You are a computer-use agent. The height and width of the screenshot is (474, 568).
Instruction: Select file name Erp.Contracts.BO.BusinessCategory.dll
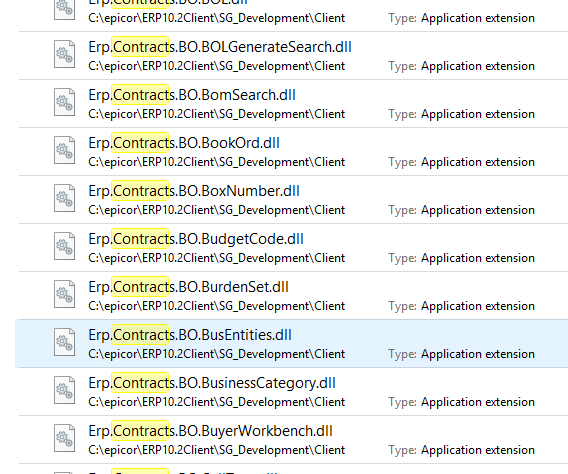[212, 383]
